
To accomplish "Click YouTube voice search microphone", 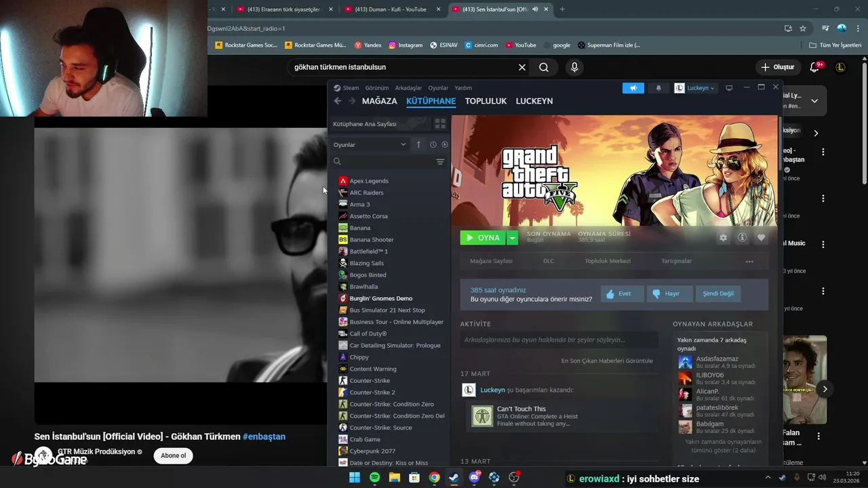I will 574,67.
